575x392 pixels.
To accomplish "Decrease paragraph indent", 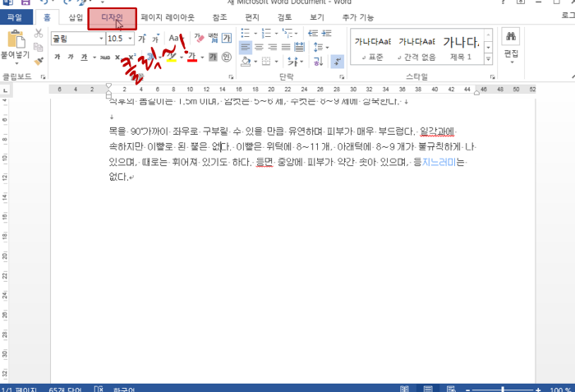I will [313, 34].
